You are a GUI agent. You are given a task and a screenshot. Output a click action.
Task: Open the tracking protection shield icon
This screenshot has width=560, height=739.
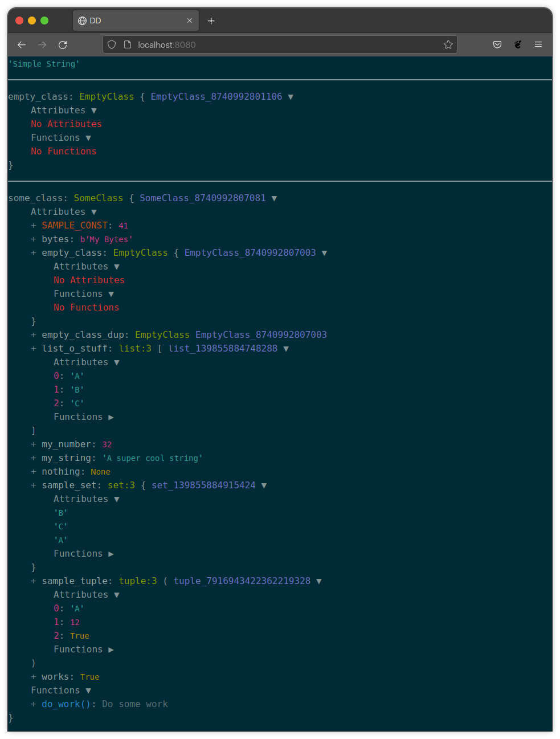[x=112, y=44]
